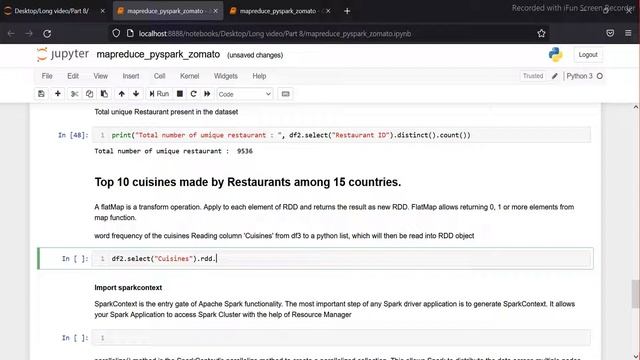Image resolution: width=640 pixels, height=360 pixels.
Task: Open the Kernel menu
Action: coord(189,76)
